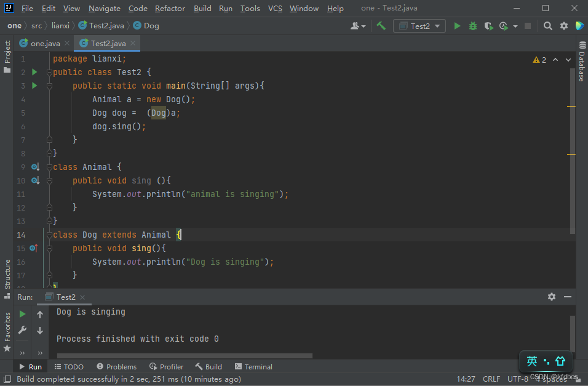588x386 pixels.
Task: Open Search Everywhere magnifier icon
Action: tap(548, 26)
